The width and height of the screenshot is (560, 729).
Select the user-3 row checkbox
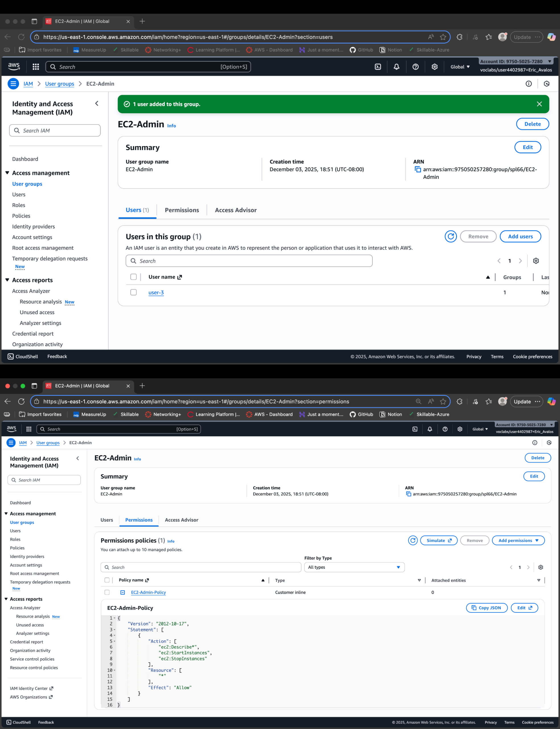133,292
